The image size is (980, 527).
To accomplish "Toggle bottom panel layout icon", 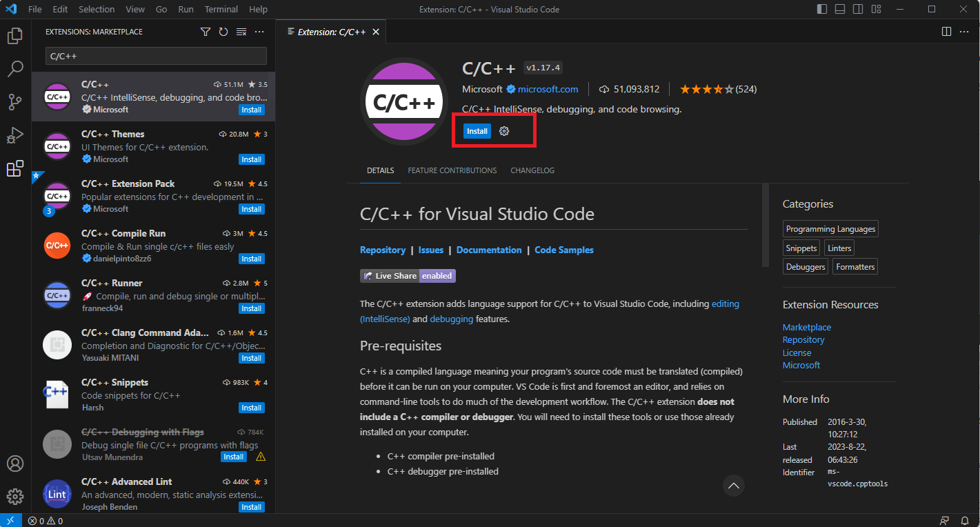I will pos(840,10).
